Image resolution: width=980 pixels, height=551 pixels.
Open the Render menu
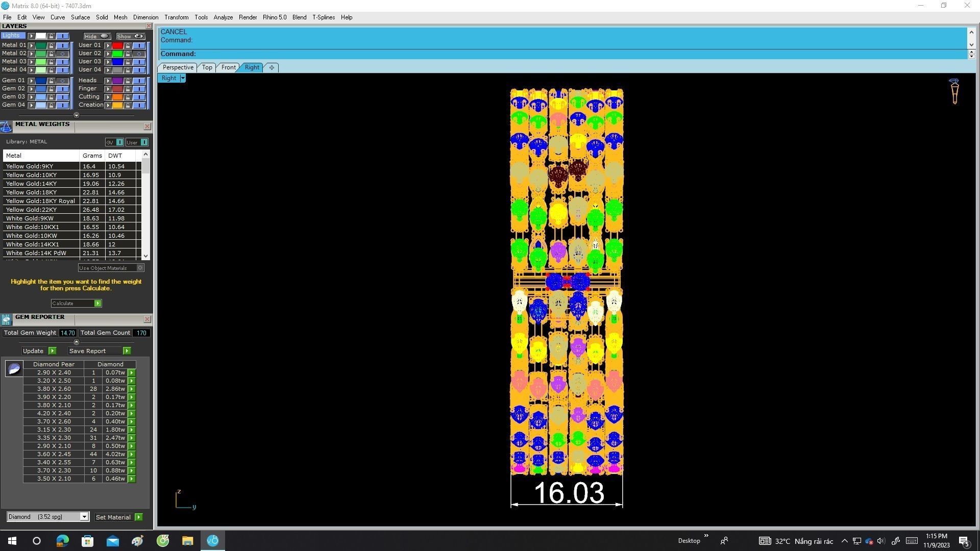coord(248,17)
